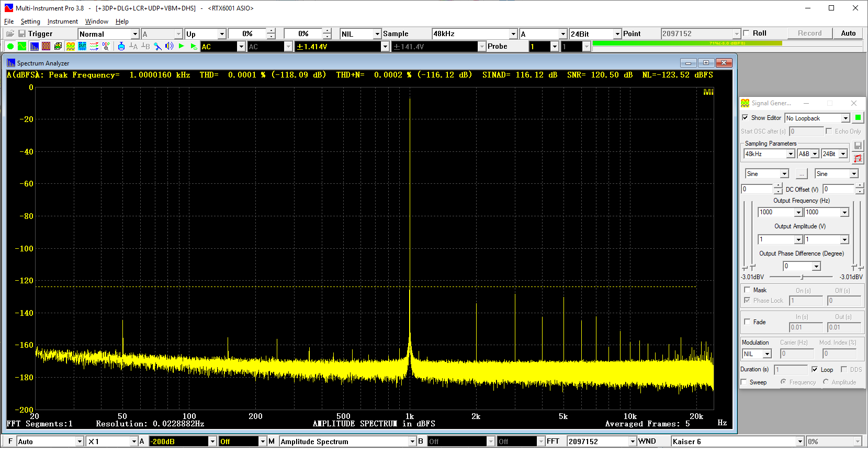
Task: Toggle the Loop checkbox in Signal Generator
Action: pyautogui.click(x=815, y=369)
